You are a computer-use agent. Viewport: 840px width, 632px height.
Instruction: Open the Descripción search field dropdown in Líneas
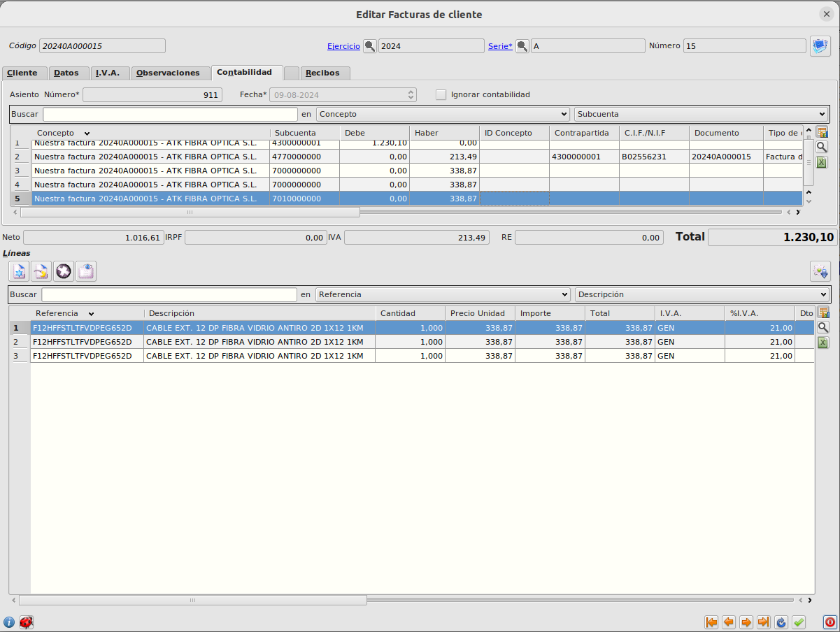tap(702, 294)
